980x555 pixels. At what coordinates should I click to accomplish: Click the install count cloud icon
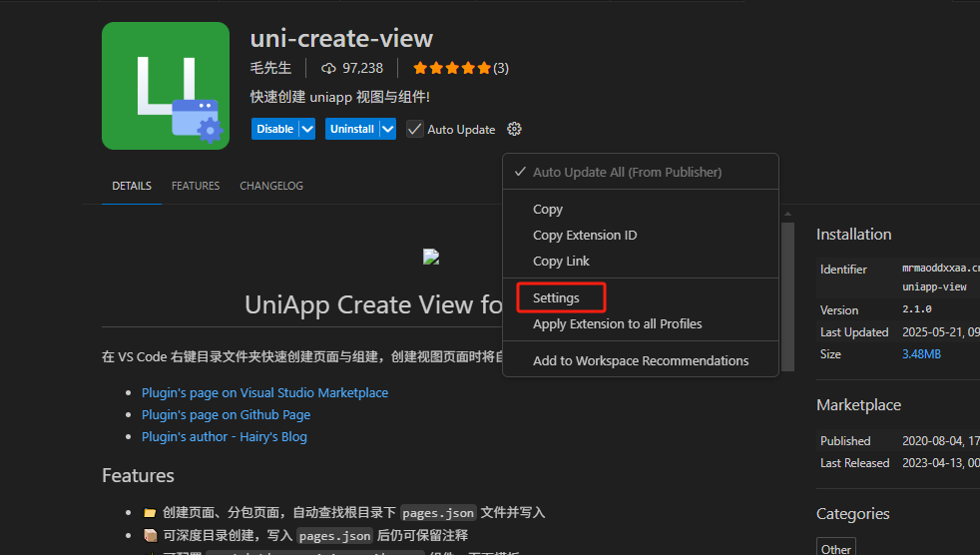(328, 68)
